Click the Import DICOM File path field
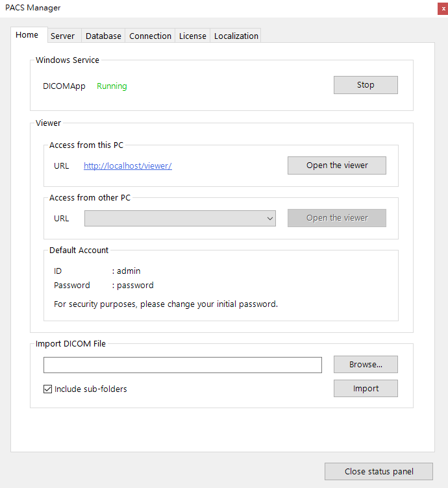This screenshot has width=448, height=488. coord(182,365)
